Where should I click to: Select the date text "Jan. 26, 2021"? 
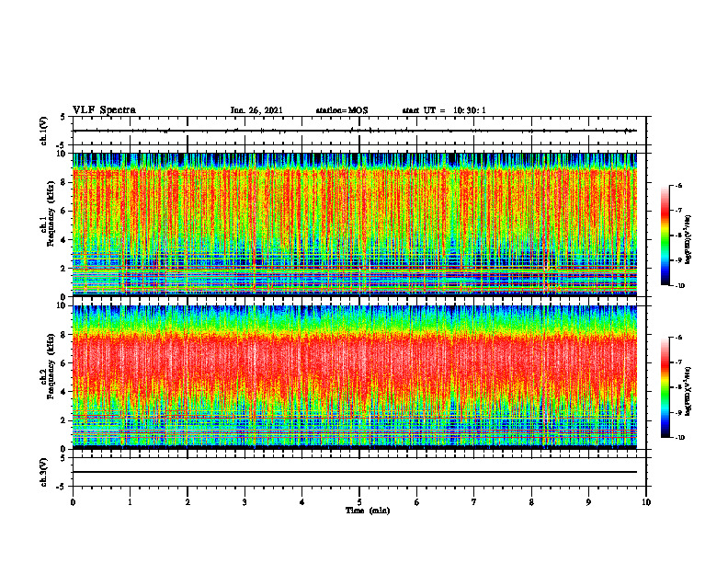pos(256,110)
